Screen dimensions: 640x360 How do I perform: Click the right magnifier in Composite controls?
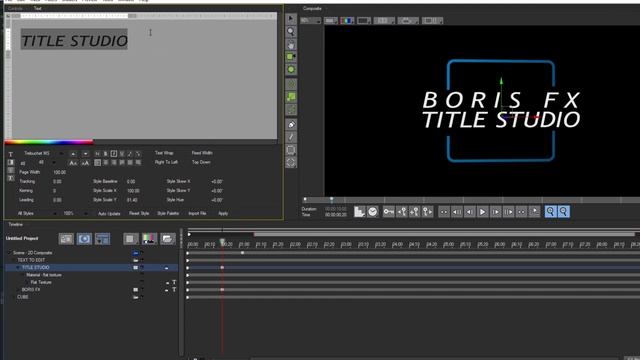(563, 211)
